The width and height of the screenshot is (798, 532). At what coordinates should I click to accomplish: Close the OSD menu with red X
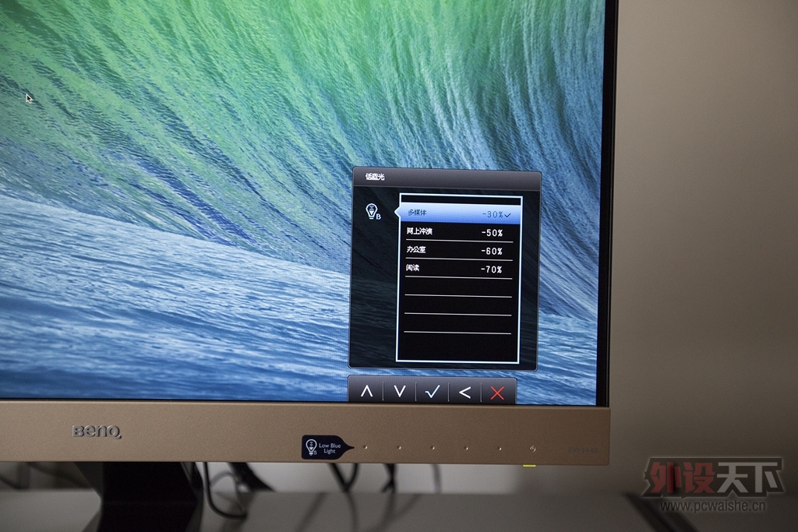tap(497, 393)
